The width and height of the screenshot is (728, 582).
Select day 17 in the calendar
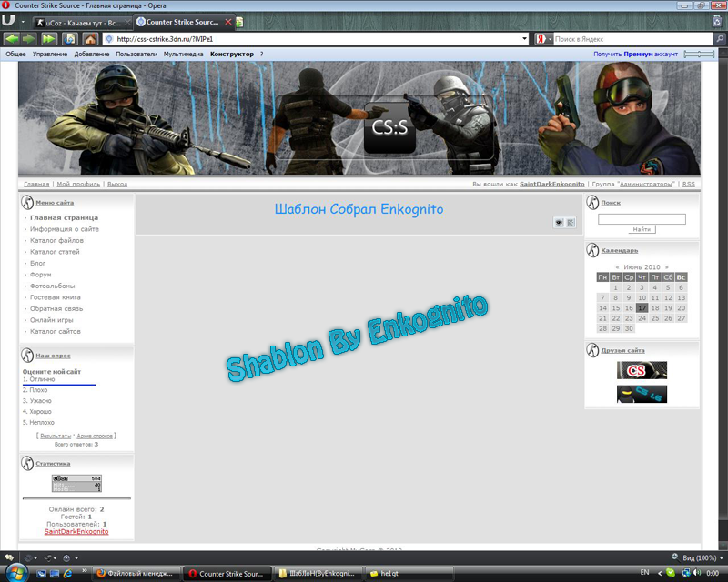pyautogui.click(x=642, y=308)
